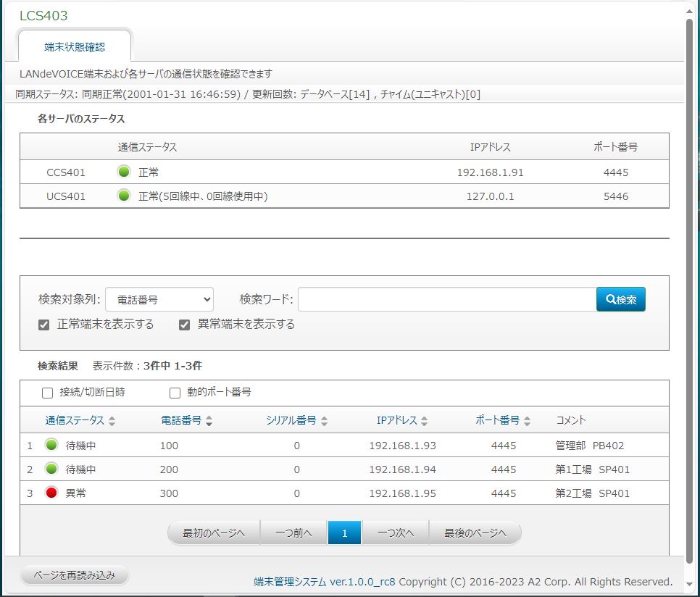The image size is (700, 597).
Task: Sort by 通信ステータス column arrows
Action: pyautogui.click(x=112, y=421)
